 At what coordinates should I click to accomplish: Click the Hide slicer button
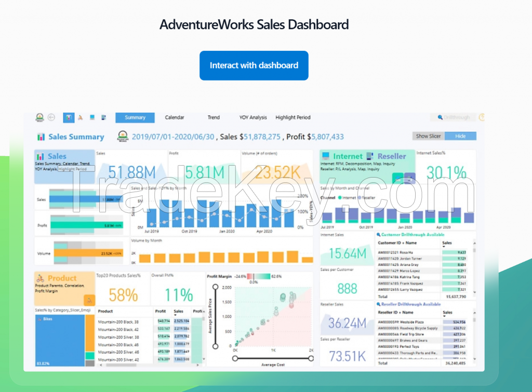tap(460, 136)
